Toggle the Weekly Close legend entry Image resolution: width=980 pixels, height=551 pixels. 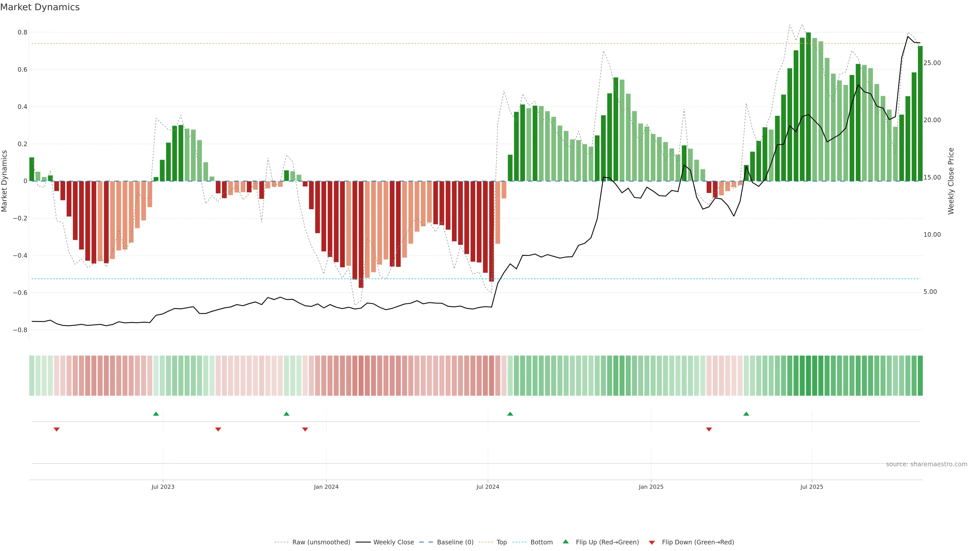[393, 542]
